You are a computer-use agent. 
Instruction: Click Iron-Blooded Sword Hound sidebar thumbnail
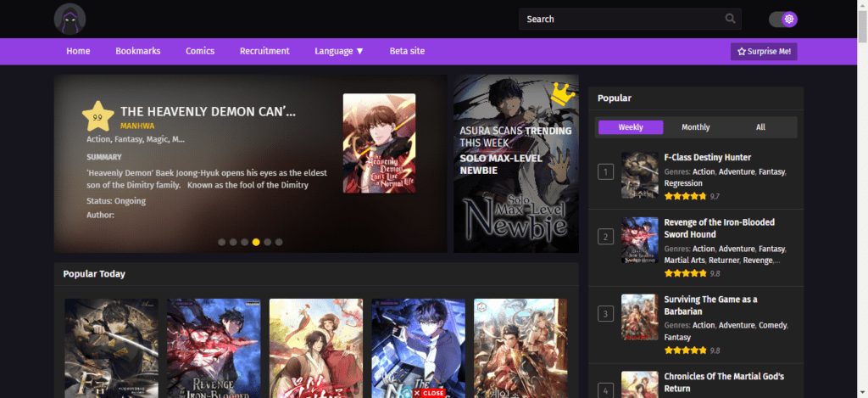click(639, 240)
